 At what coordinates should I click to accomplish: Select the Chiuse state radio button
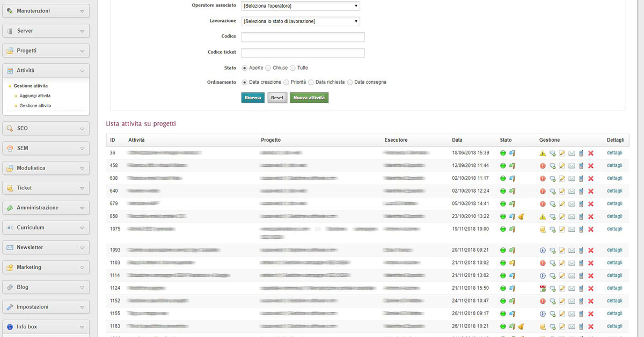268,68
